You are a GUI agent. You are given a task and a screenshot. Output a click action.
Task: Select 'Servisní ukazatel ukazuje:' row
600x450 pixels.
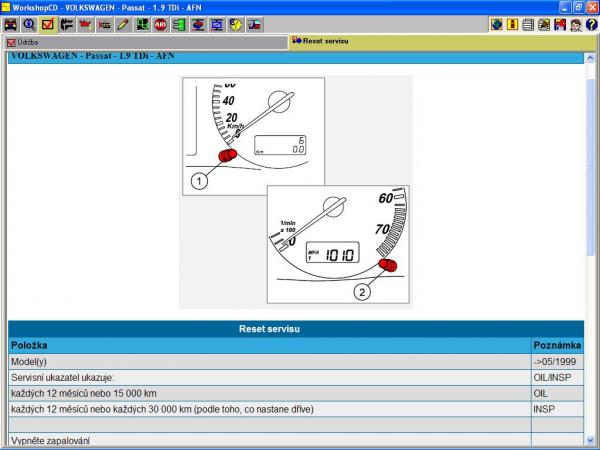pos(296,378)
